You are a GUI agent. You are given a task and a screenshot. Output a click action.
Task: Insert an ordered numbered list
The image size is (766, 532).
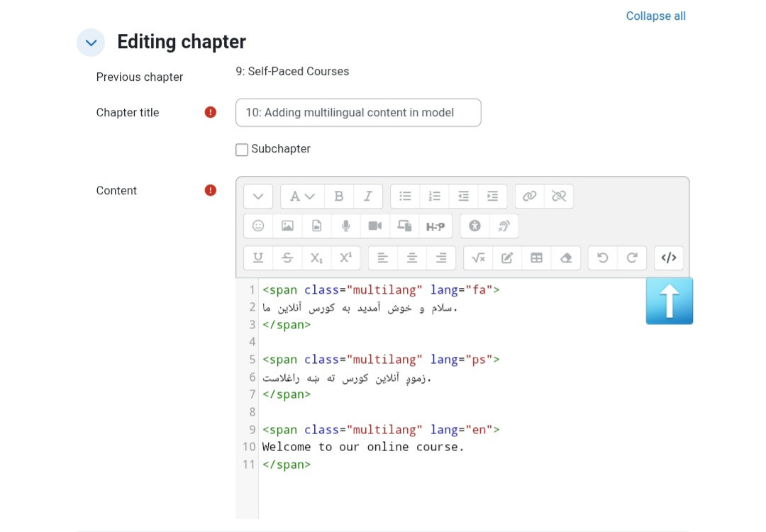point(434,196)
